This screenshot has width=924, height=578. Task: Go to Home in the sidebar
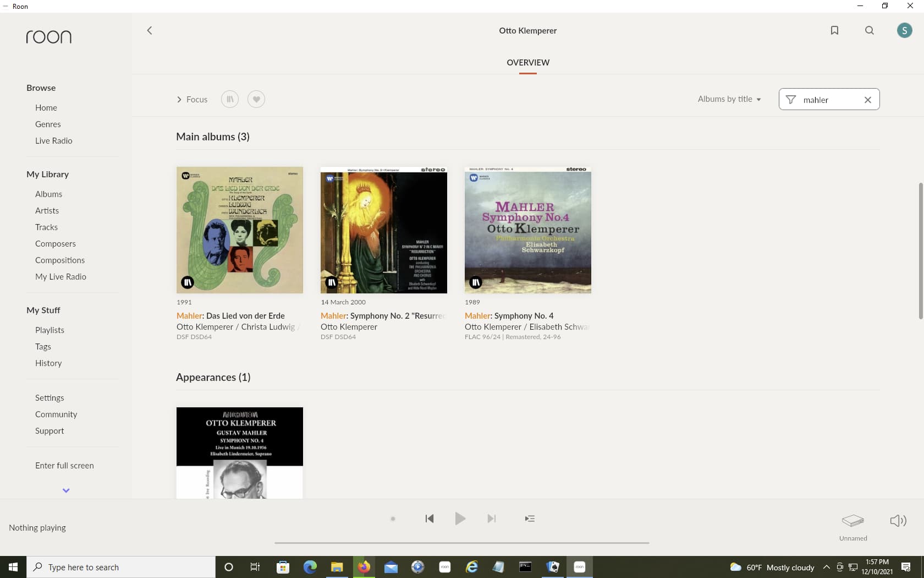46,107
